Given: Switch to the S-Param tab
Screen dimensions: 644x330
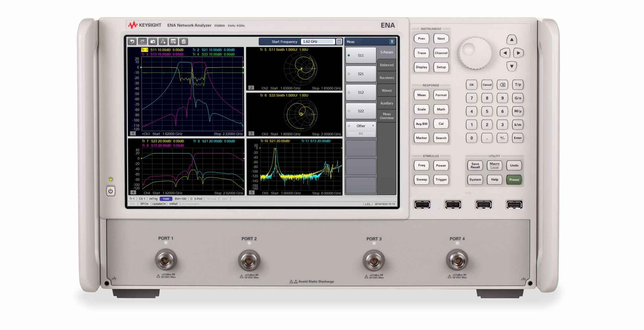Looking at the screenshot, I should pos(387,52).
